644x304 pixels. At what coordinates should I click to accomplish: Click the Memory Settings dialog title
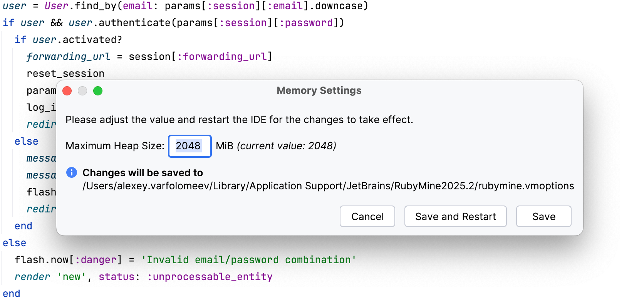(319, 90)
